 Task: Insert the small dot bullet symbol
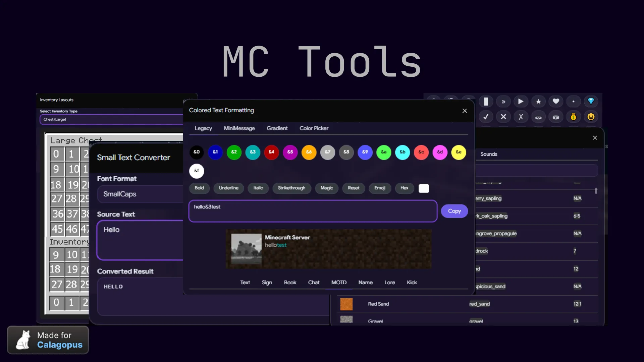[573, 102]
